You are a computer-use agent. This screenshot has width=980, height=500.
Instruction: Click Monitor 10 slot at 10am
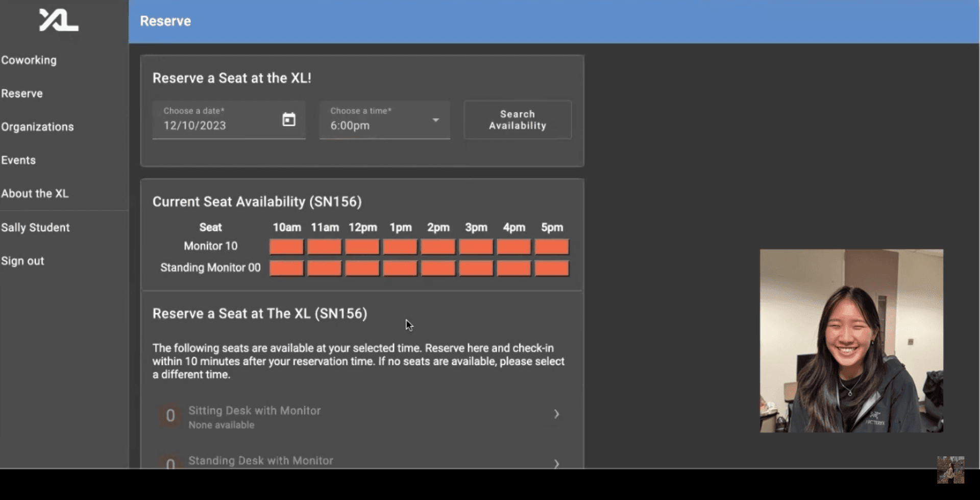286,247
